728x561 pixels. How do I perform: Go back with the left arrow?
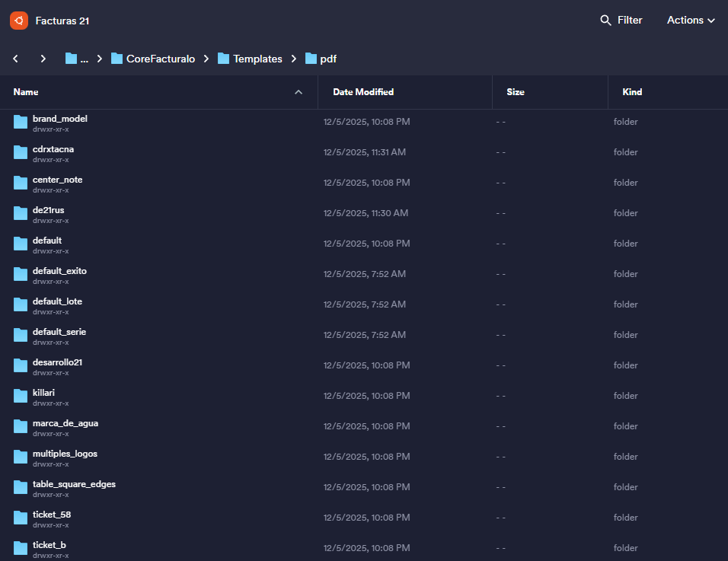tap(15, 59)
